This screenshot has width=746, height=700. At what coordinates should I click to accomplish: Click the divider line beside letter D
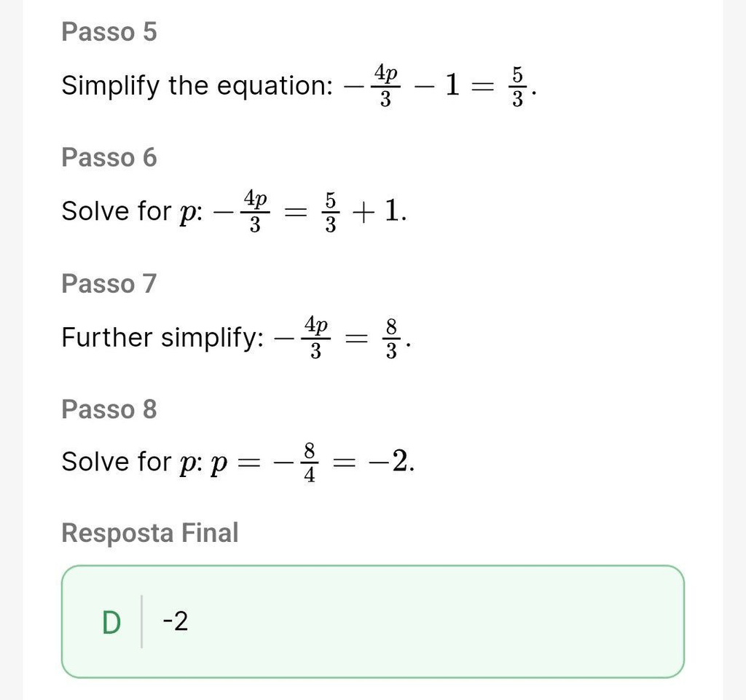point(142,621)
